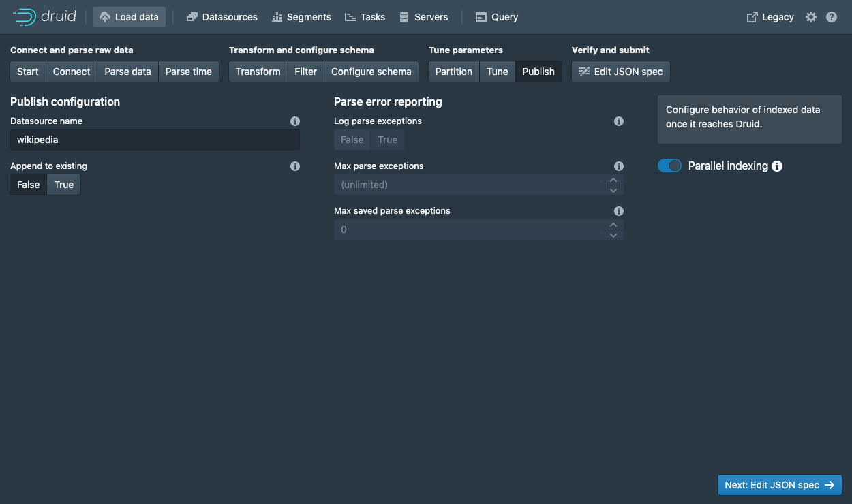Open the Edit JSON spec step

tap(621, 72)
